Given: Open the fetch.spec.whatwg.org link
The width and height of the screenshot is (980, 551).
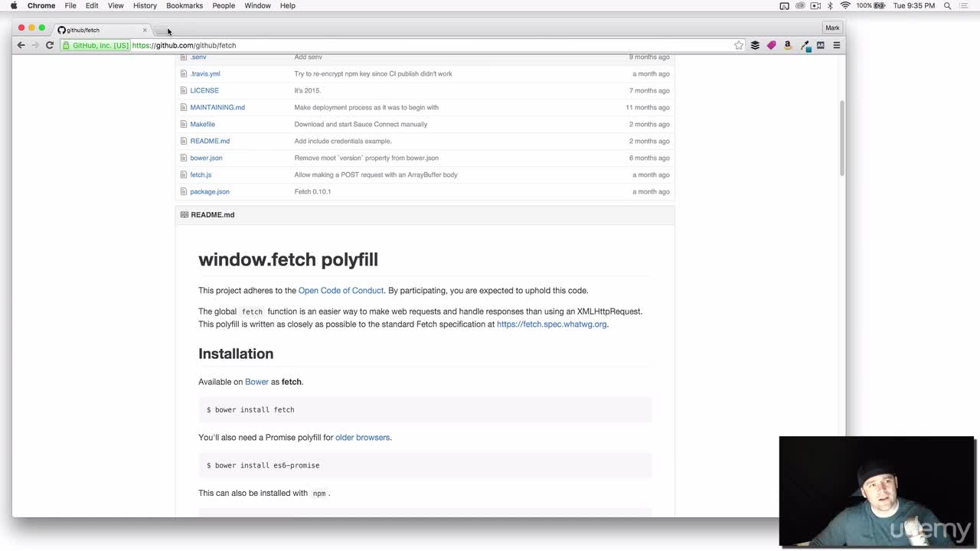Looking at the screenshot, I should pyautogui.click(x=552, y=324).
